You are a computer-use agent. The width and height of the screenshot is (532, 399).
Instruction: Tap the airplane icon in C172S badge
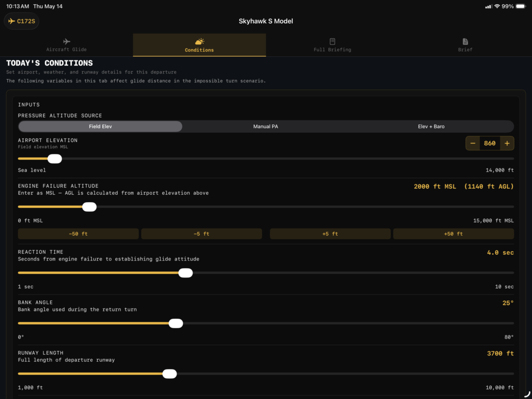pos(11,21)
